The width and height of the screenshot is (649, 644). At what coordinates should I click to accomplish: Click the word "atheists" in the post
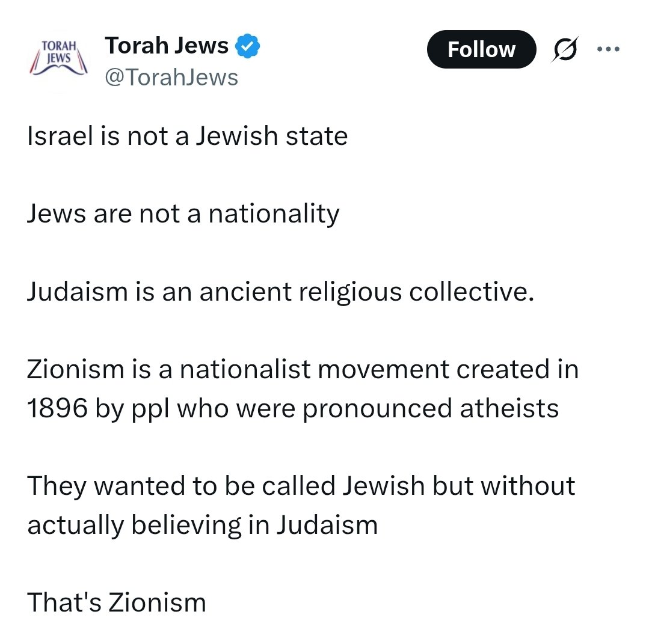[x=509, y=408]
